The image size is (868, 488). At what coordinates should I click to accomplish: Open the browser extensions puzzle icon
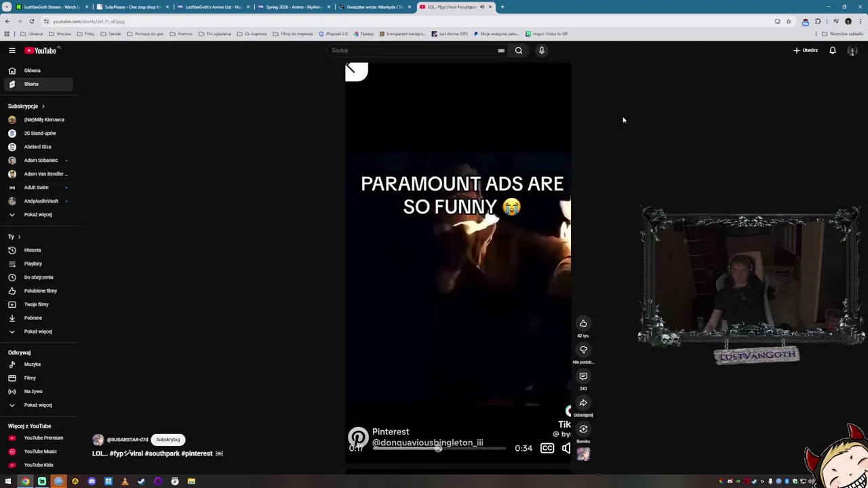[818, 21]
